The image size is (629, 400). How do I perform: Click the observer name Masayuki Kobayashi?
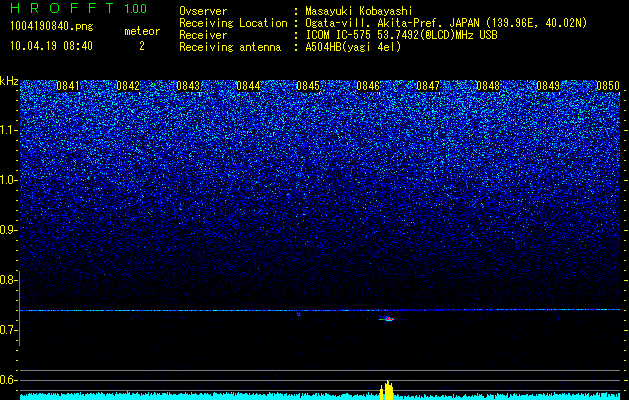pos(359,11)
